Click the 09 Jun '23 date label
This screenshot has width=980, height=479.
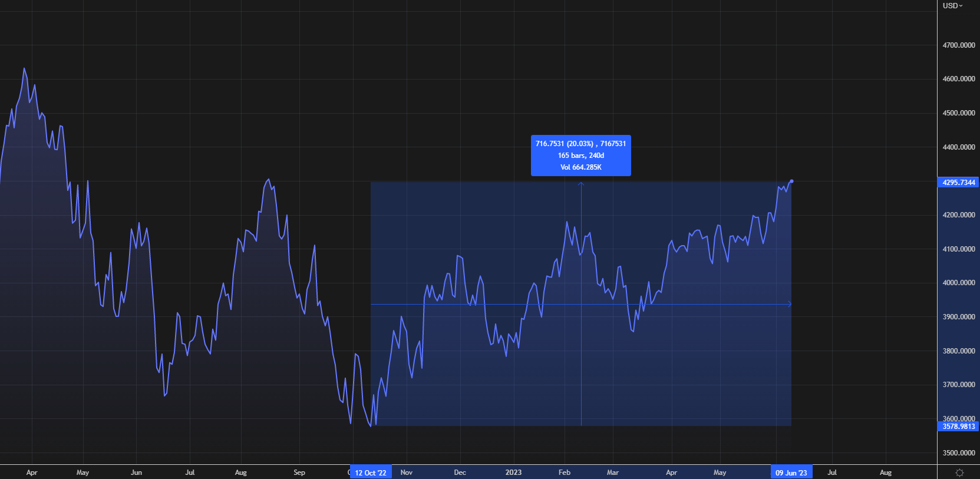point(791,473)
